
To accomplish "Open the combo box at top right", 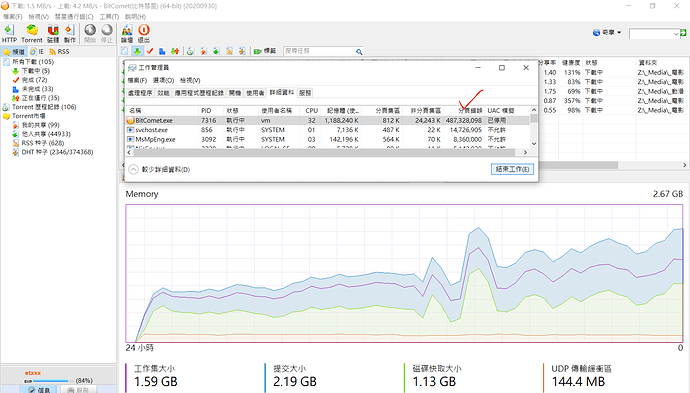I will [x=654, y=33].
